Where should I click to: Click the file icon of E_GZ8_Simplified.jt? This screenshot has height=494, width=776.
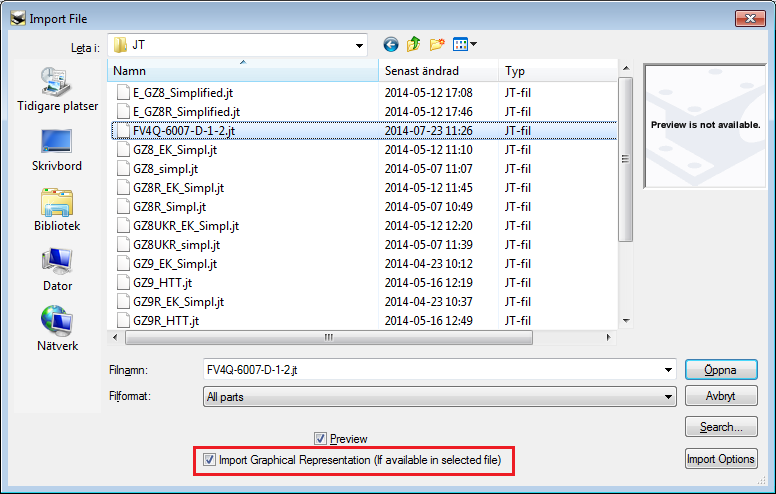123,93
